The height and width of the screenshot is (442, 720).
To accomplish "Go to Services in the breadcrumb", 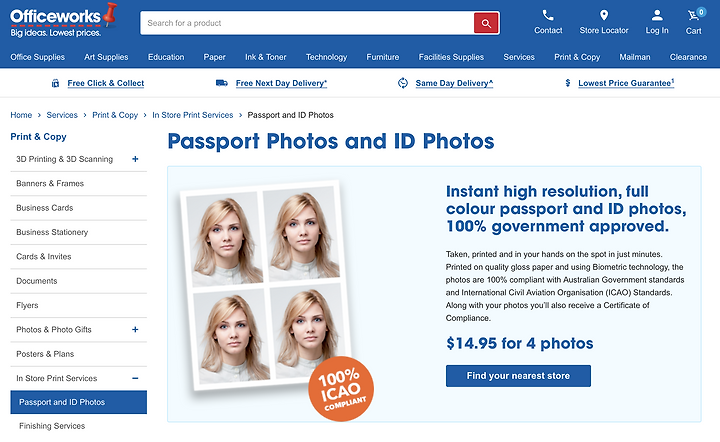I will coord(62,115).
